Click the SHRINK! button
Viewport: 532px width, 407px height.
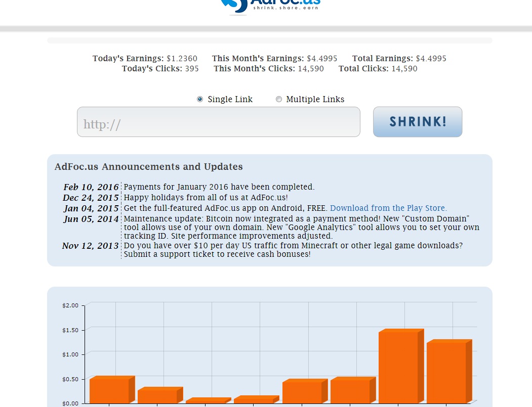(418, 122)
